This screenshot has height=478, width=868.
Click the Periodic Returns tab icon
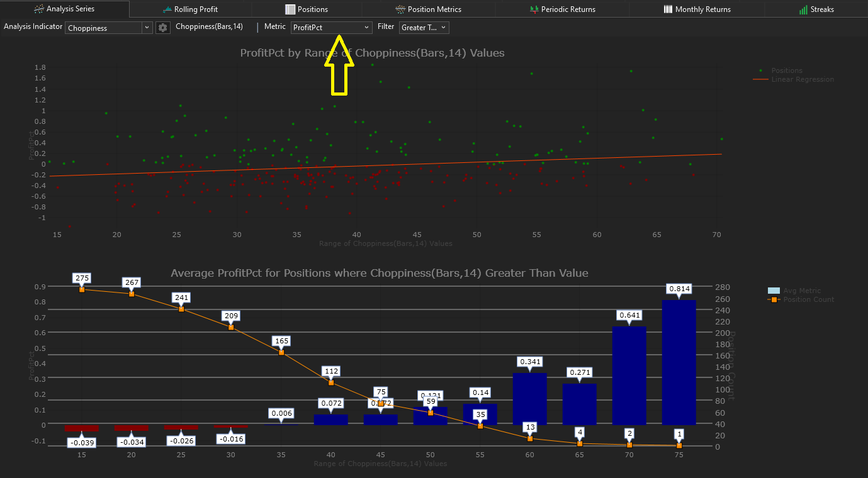point(534,9)
